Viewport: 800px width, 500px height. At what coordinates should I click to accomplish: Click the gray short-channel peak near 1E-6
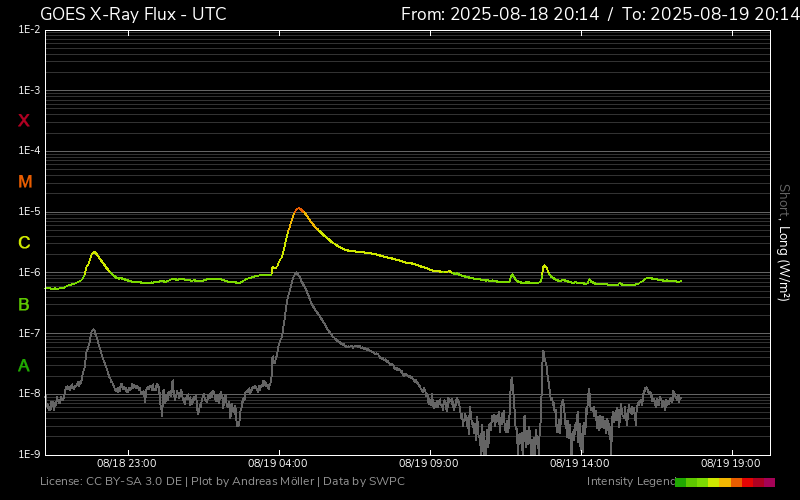[296, 273]
